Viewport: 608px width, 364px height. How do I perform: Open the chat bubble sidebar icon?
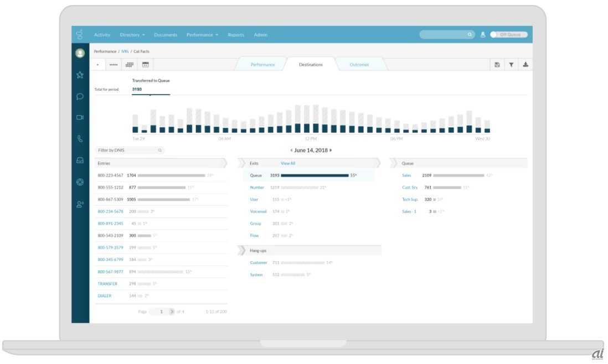pos(80,96)
